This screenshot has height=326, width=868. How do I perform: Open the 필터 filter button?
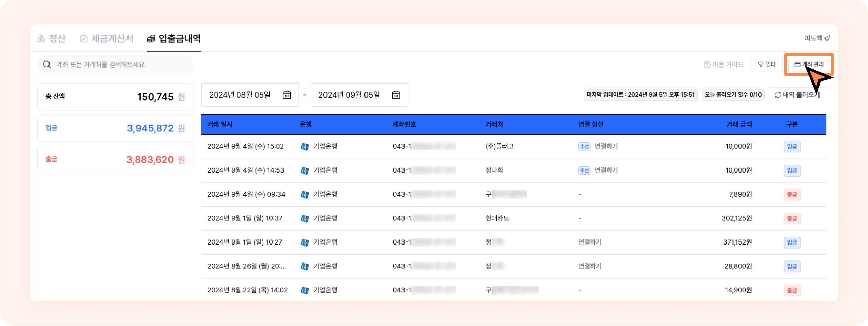767,65
